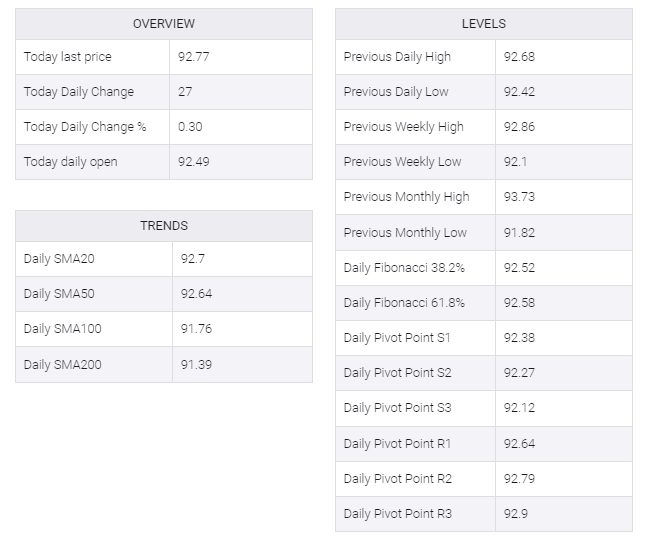Select the Today last price value 92.77
The width and height of the screenshot is (646, 544).
click(193, 56)
